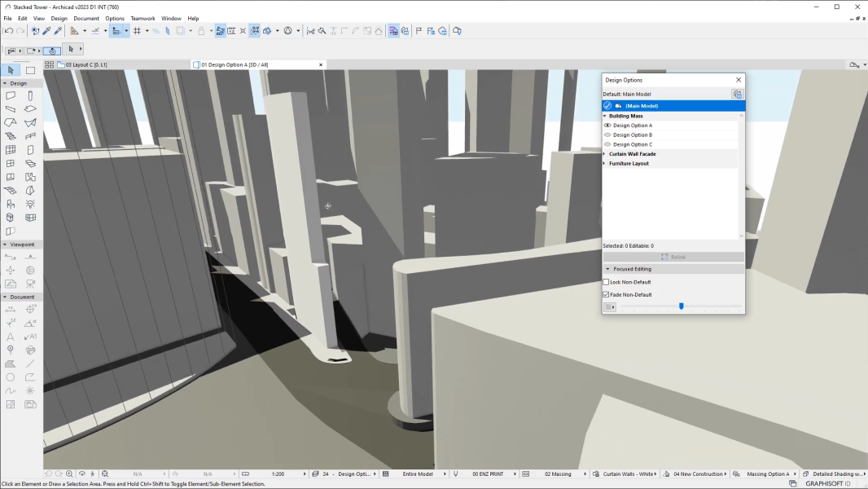Click the Relink button
Image resolution: width=868 pixels, height=489 pixels.
673,257
